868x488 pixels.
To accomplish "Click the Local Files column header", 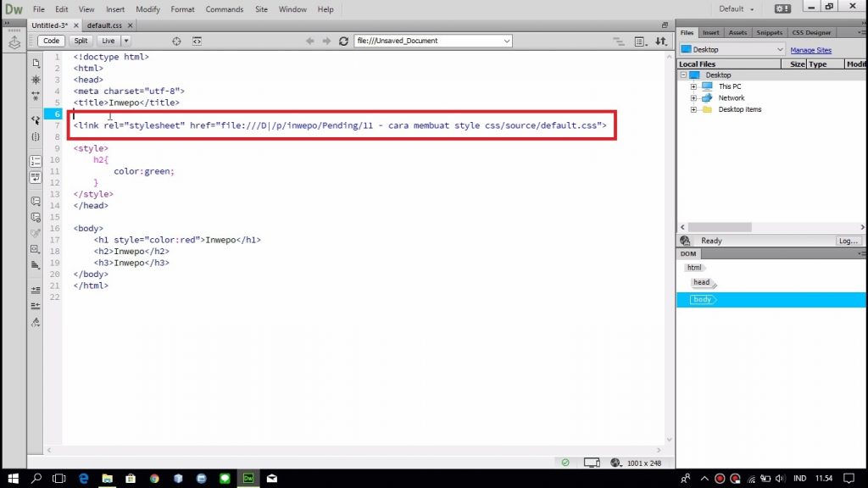I will tap(729, 64).
